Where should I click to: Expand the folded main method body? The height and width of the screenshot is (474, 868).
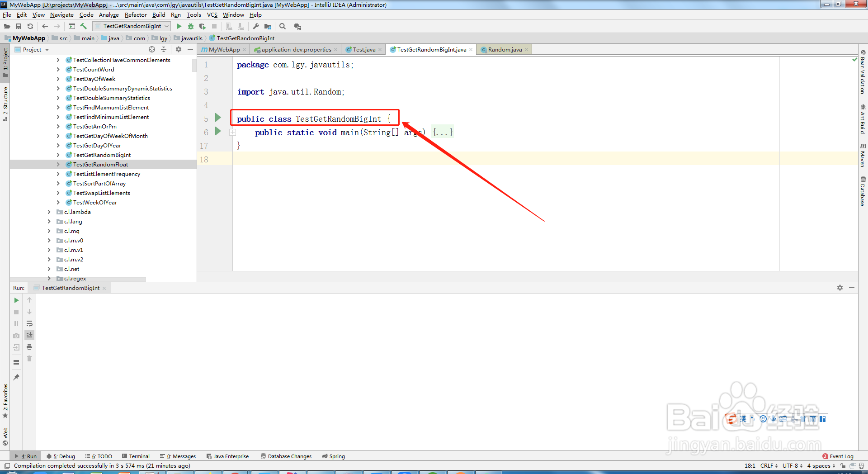click(232, 132)
